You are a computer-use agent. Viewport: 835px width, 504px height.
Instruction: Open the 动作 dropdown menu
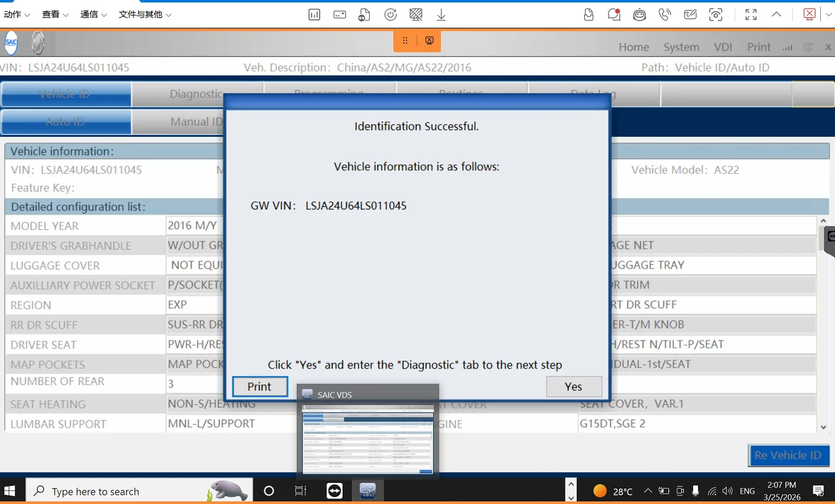click(17, 14)
